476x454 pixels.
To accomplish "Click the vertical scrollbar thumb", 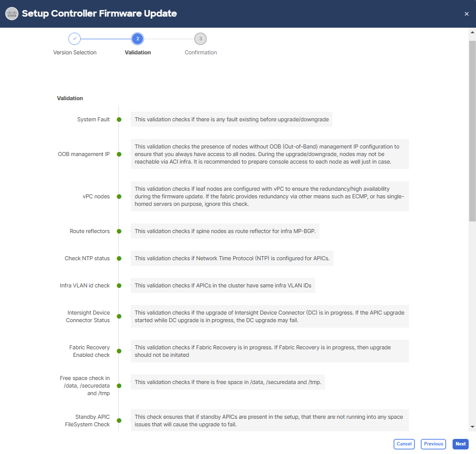I will click(472, 131).
